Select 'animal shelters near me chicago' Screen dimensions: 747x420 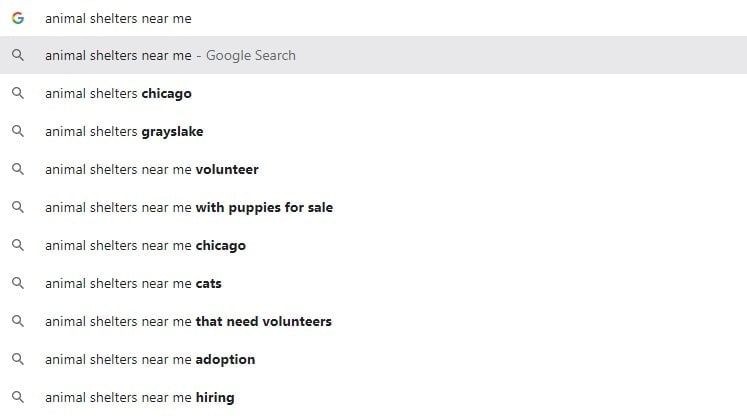click(374, 246)
